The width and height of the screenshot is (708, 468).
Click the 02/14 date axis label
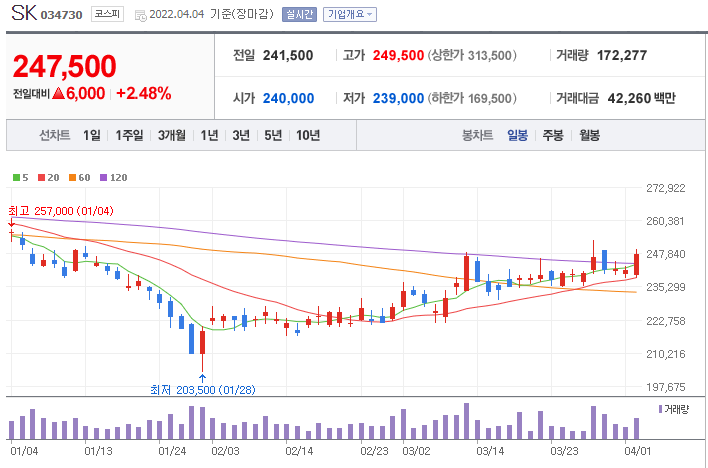tap(299, 451)
